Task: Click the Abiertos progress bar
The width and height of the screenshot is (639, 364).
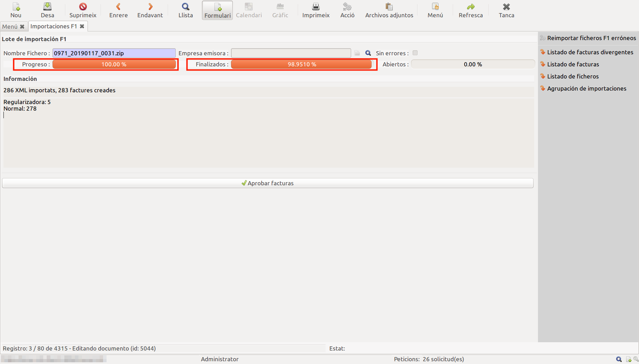Action: [x=473, y=64]
